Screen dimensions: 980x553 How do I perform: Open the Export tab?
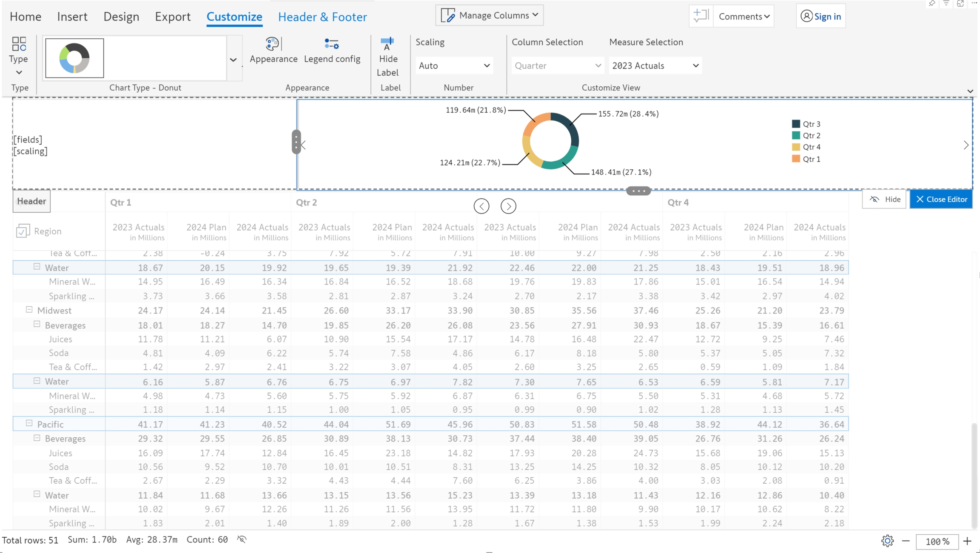pyautogui.click(x=172, y=17)
